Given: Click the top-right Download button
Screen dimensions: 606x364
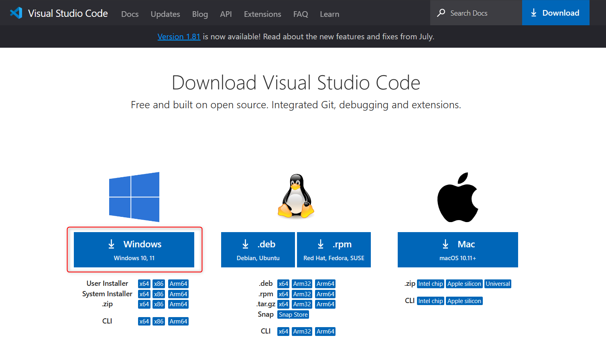Looking at the screenshot, I should click(556, 13).
